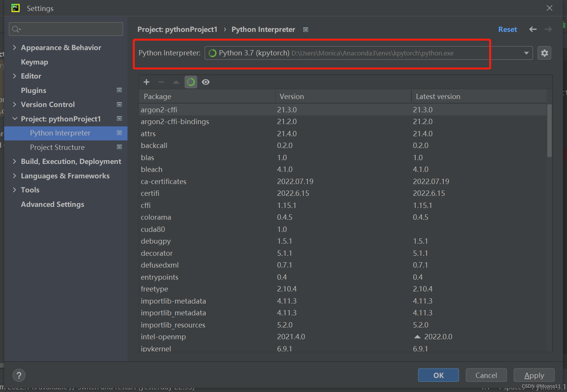Click the Apply button
The image size is (567, 392).
coord(534,375)
